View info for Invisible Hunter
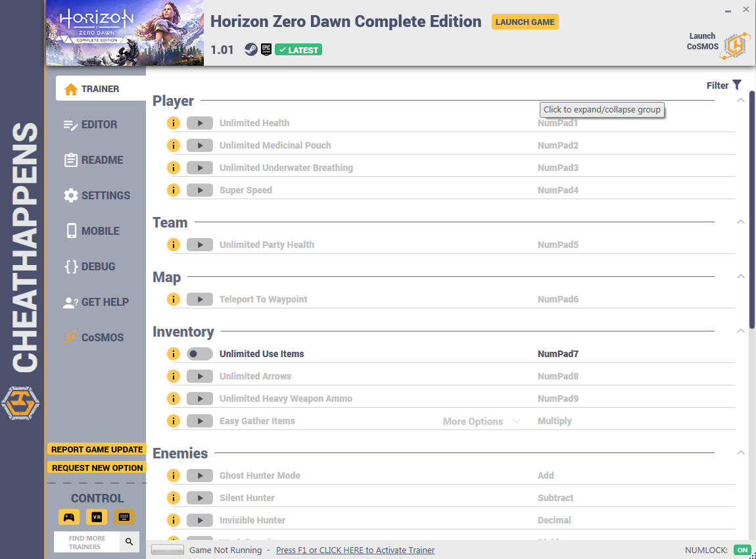This screenshot has height=559, width=756. 173,520
